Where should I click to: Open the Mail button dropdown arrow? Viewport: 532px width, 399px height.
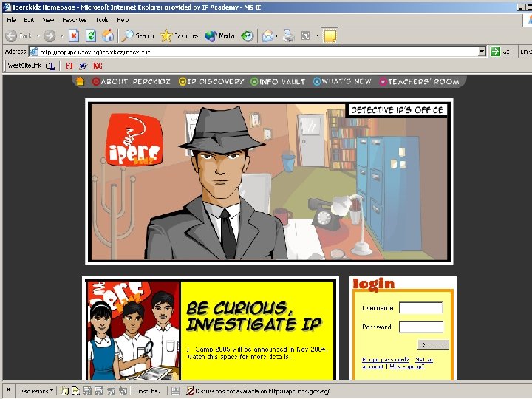pyautogui.click(x=277, y=36)
